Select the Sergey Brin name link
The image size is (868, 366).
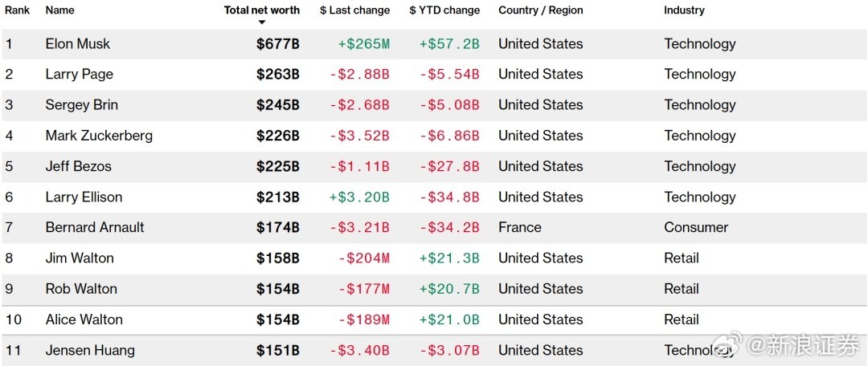(84, 105)
